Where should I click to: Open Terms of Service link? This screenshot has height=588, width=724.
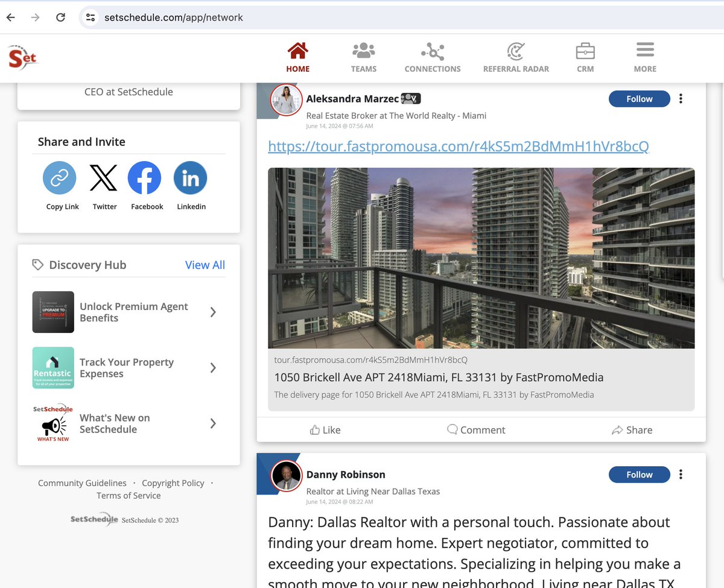129,496
